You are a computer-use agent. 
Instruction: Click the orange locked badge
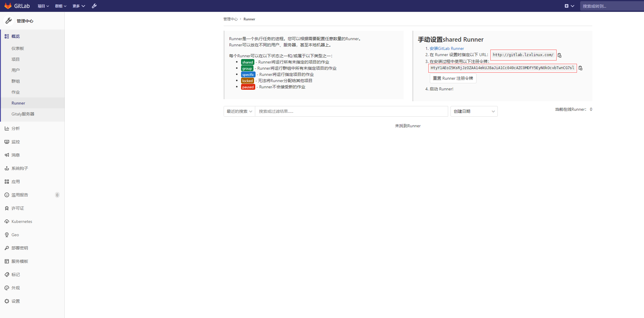point(248,81)
